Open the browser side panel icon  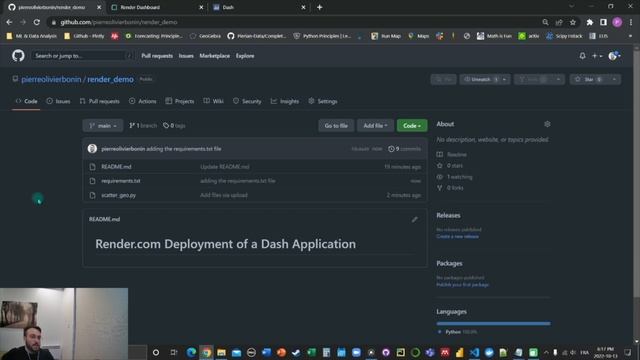[603, 22]
